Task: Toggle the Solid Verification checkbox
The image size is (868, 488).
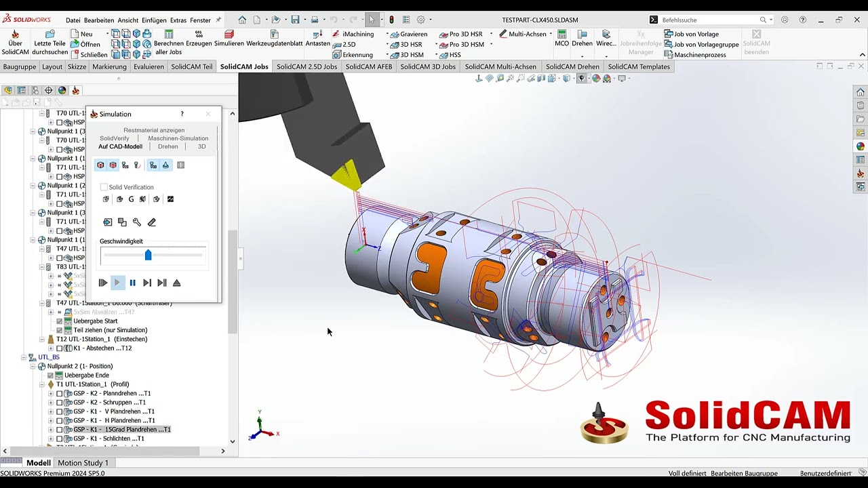Action: pos(104,187)
